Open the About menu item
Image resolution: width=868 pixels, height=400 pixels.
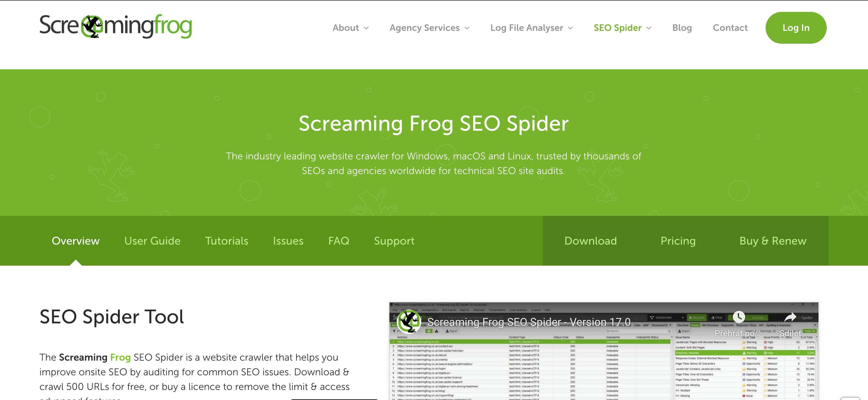(x=346, y=27)
